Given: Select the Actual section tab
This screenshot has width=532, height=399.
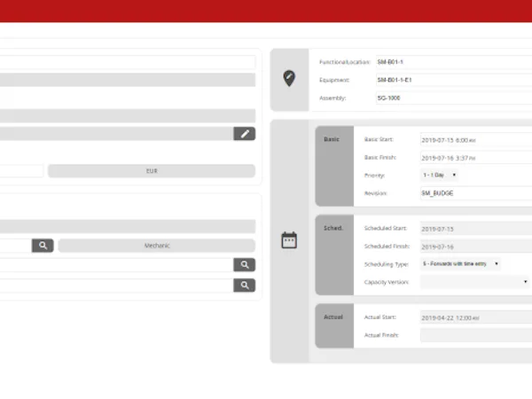Looking at the screenshot, I should (x=334, y=325).
